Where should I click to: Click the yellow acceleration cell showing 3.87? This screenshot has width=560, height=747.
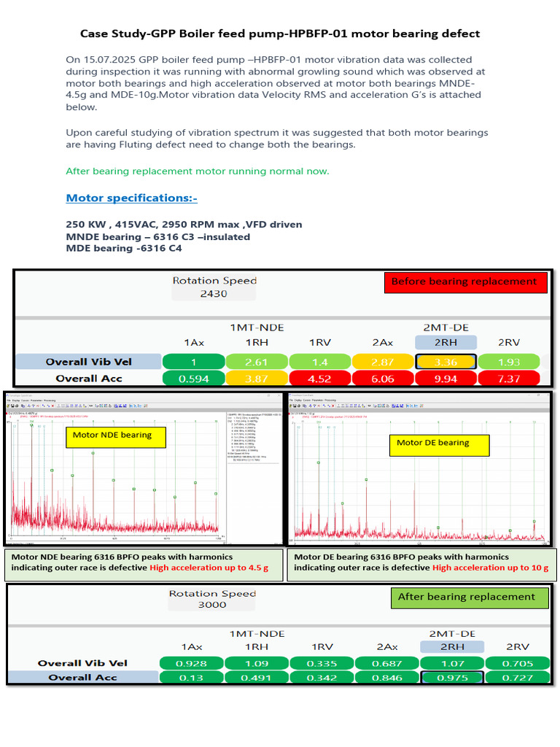click(x=256, y=379)
